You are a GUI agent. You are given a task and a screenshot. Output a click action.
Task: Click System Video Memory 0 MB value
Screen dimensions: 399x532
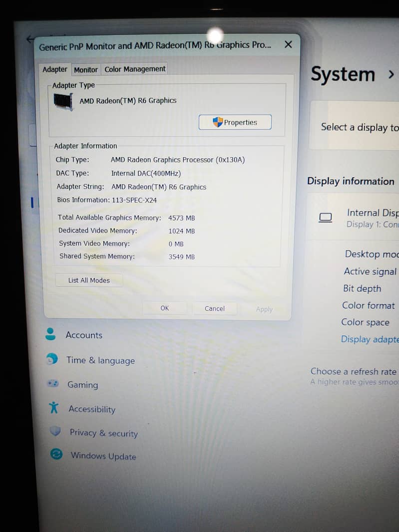pos(176,244)
